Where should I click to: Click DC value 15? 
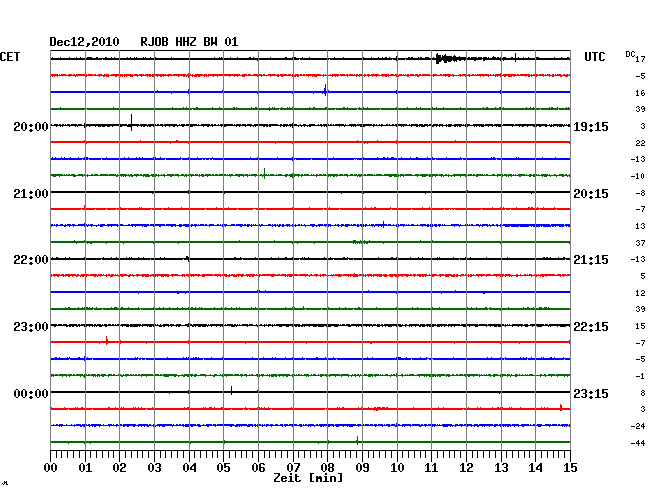640,326
